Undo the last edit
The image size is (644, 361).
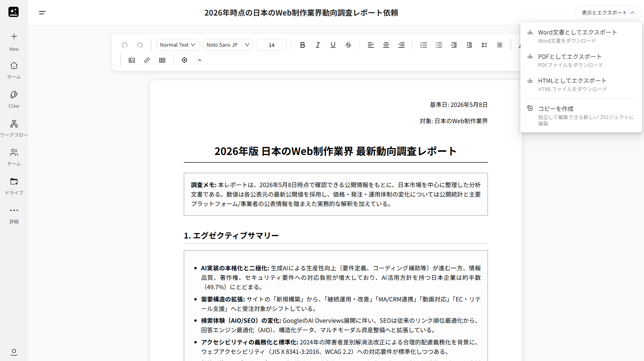point(125,45)
